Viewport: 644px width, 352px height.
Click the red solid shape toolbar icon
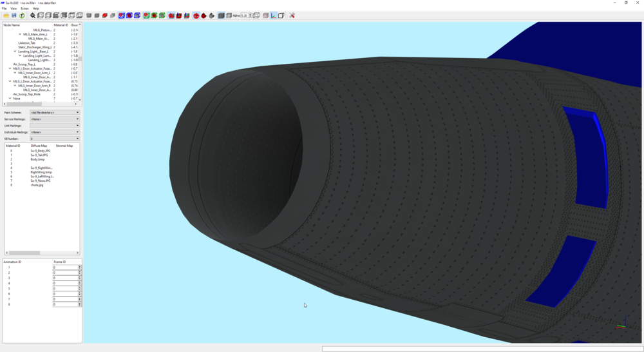pyautogui.click(x=105, y=15)
